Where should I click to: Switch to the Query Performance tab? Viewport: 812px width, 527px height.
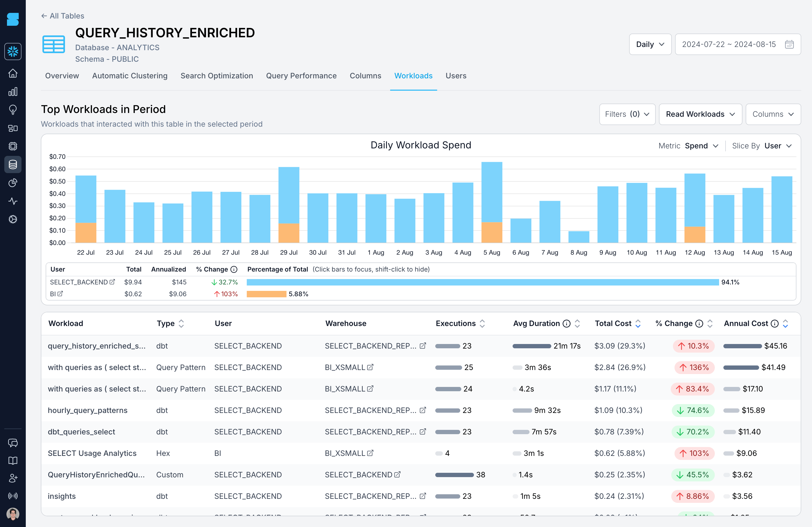301,76
